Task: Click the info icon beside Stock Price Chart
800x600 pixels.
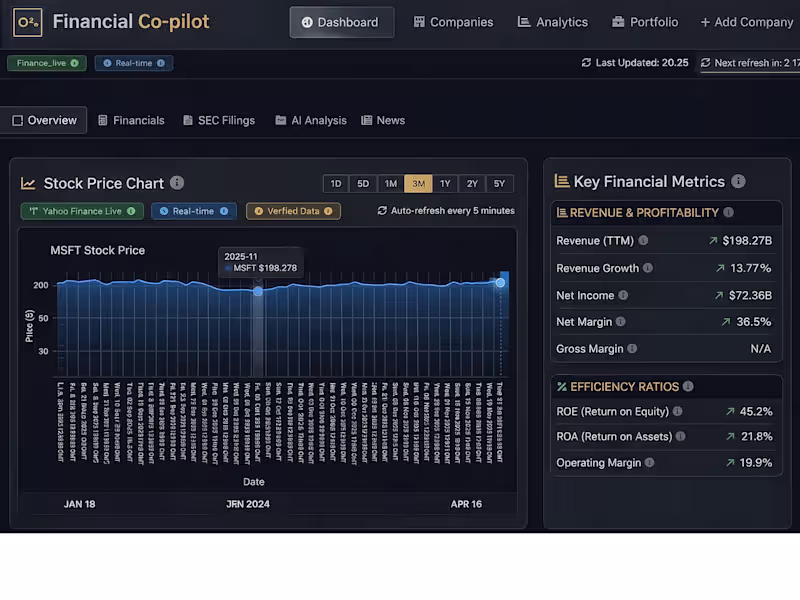Action: (176, 183)
